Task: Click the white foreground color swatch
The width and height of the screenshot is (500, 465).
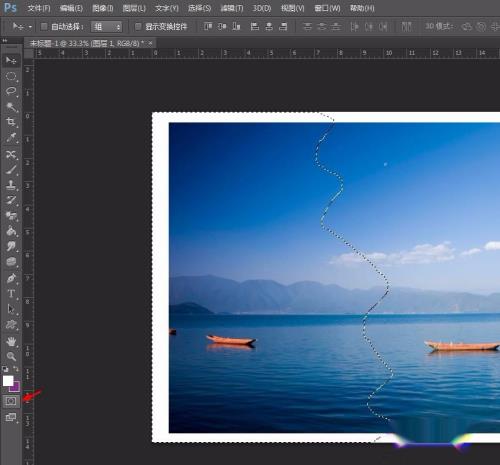Action: click(8, 381)
